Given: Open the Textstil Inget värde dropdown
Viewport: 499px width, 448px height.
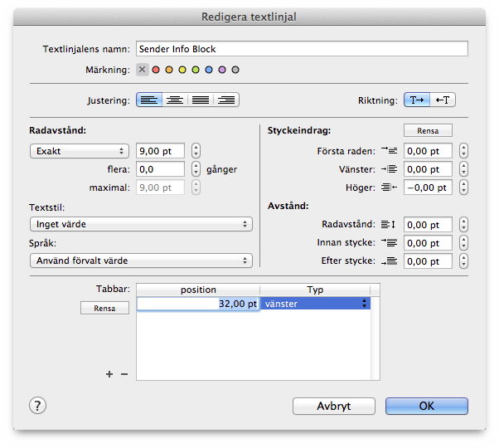Looking at the screenshot, I should 141,224.
